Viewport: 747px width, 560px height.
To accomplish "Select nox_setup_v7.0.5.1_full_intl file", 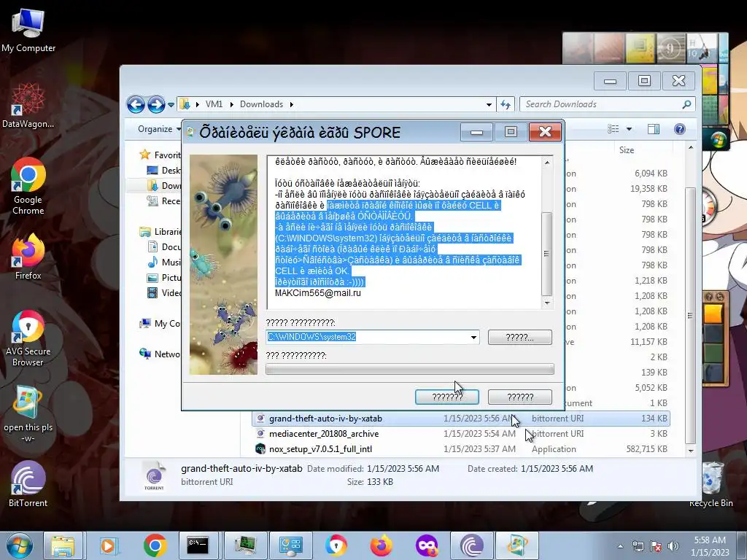I will [461, 449].
